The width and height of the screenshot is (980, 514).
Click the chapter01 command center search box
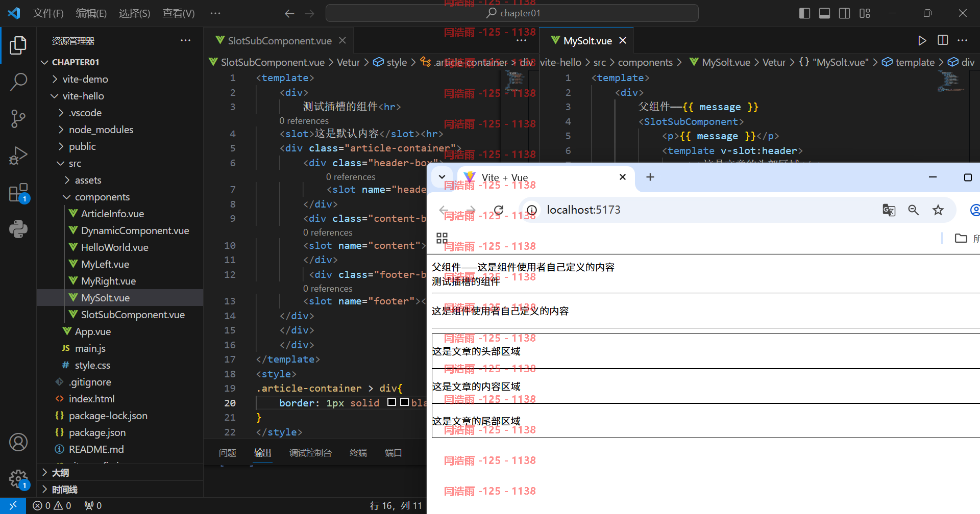(512, 13)
